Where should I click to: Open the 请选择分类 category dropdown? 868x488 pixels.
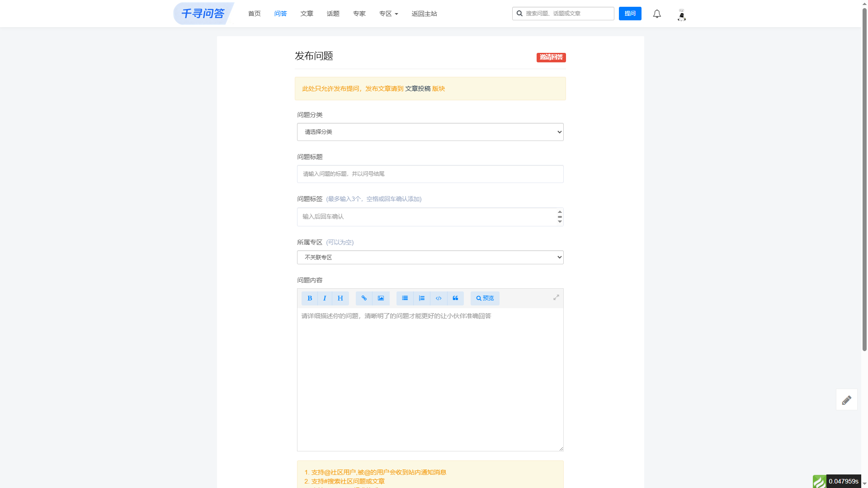click(x=430, y=132)
